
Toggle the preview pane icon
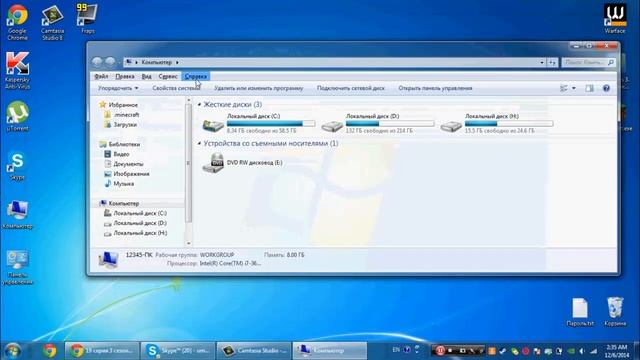[x=589, y=88]
